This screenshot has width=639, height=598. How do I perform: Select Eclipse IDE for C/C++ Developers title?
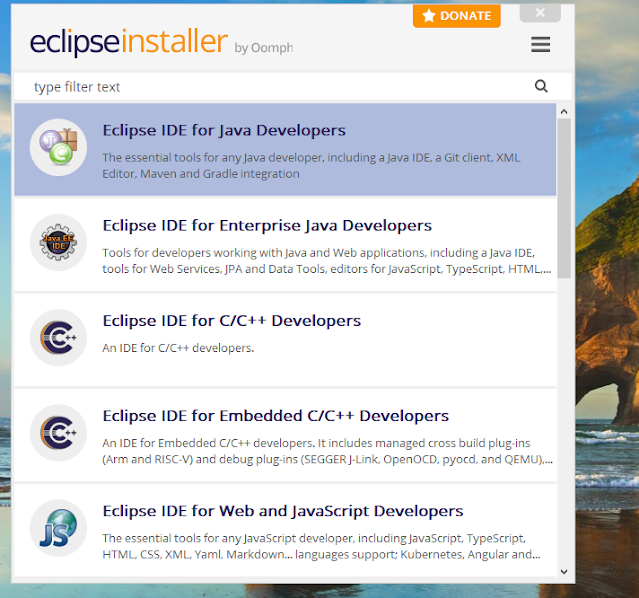pyautogui.click(x=231, y=321)
